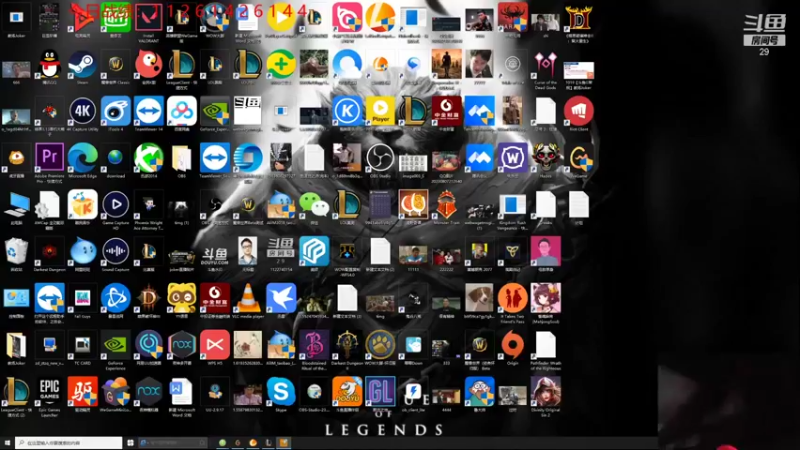This screenshot has width=800, height=450.
Task: Select the Monster Train shortcut
Action: [446, 204]
